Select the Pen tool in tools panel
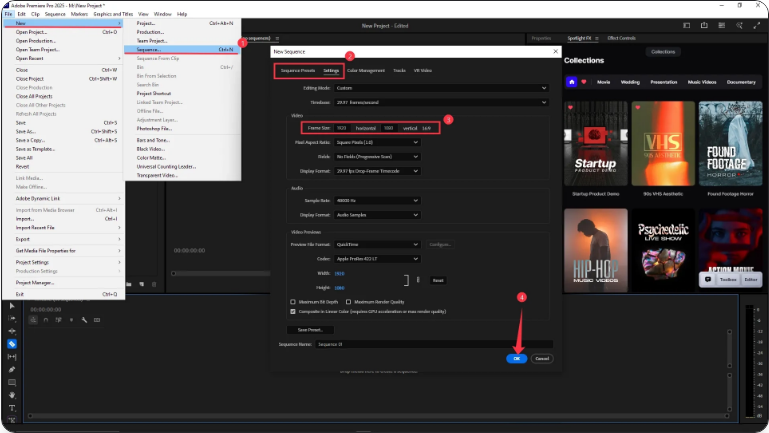769x433 pixels. click(12, 369)
